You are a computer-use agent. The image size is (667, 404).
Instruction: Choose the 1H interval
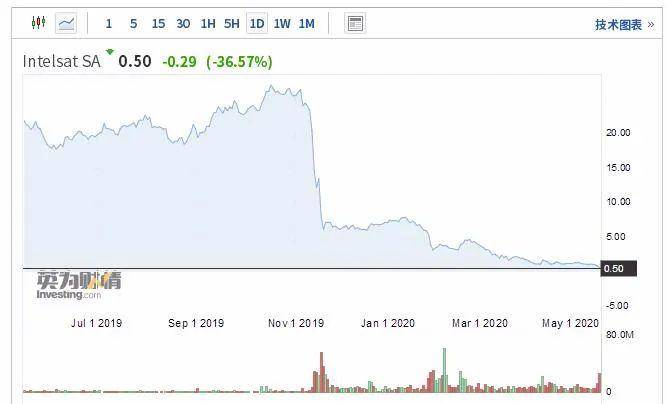pyautogui.click(x=207, y=24)
